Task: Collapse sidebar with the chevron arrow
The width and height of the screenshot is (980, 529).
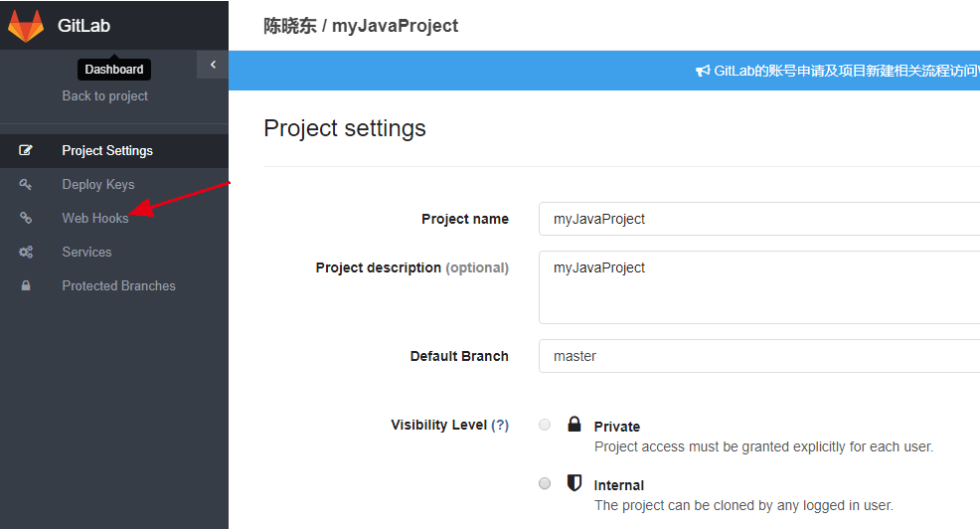Action: (213, 65)
